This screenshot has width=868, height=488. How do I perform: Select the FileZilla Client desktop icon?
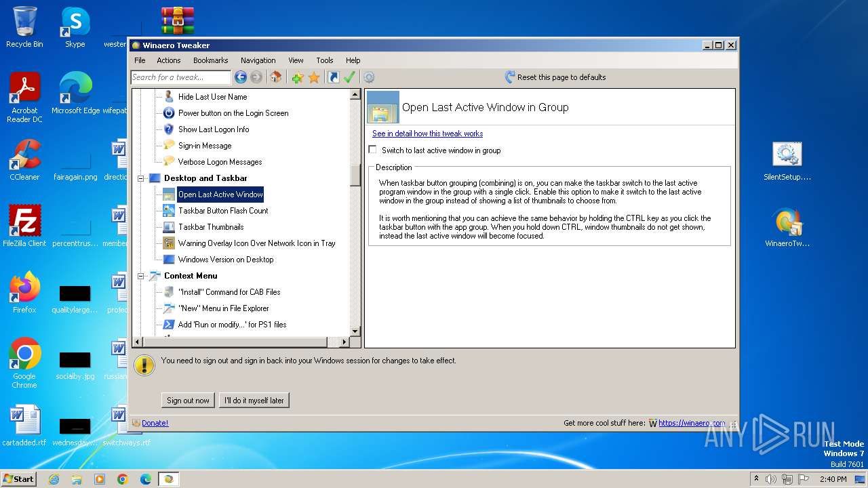coord(24,226)
